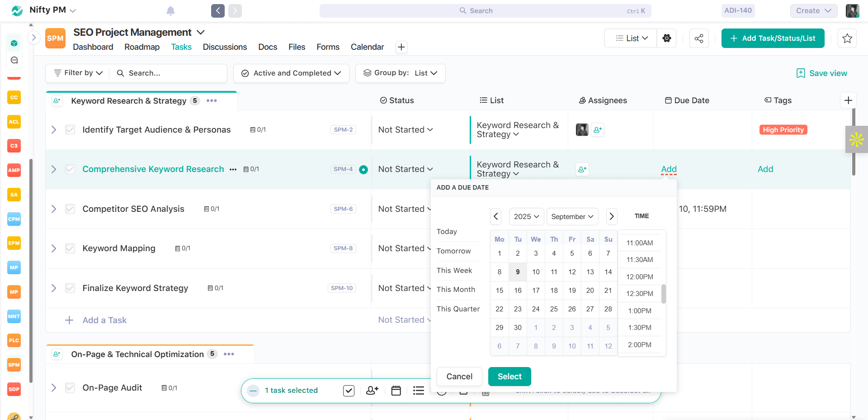Mark Competitor SEO Analysis task complete
Image resolution: width=868 pixels, height=420 pixels.
[x=70, y=209]
